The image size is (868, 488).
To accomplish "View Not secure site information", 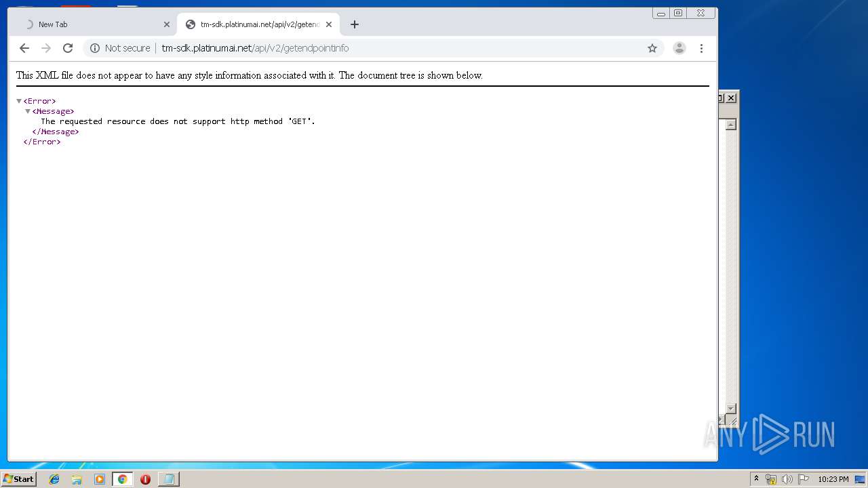I will [120, 48].
